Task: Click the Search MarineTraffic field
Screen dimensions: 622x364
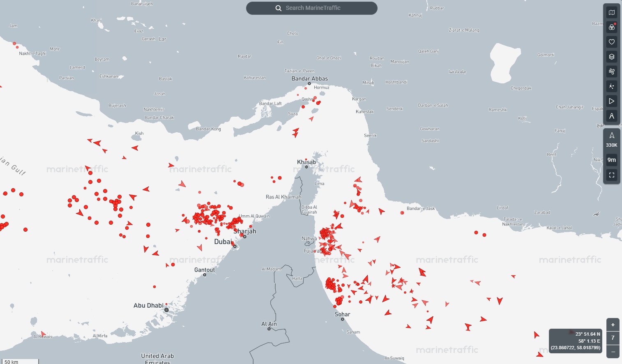Action: (311, 8)
